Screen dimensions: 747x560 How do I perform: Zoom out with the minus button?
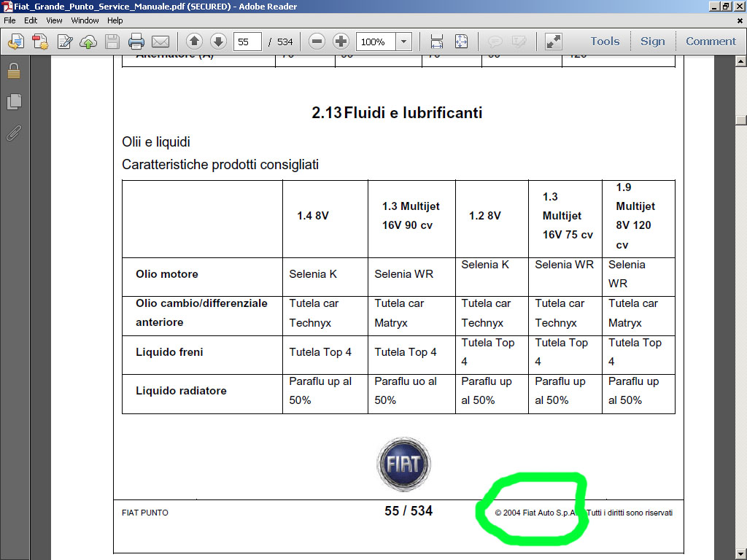317,42
